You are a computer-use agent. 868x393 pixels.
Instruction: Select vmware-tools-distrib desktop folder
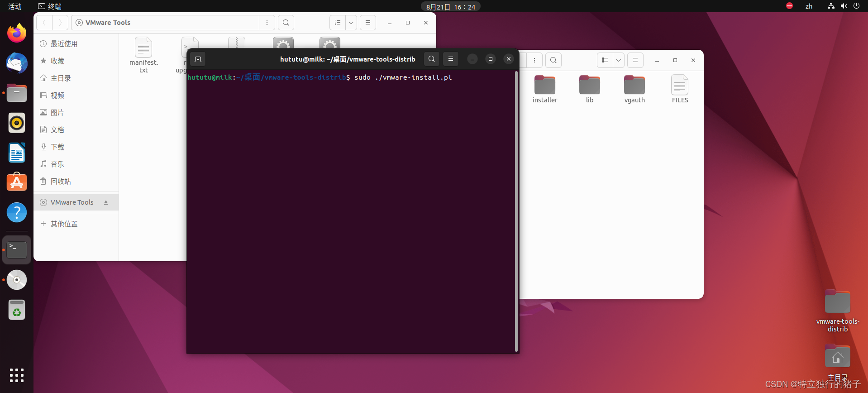[x=838, y=312]
